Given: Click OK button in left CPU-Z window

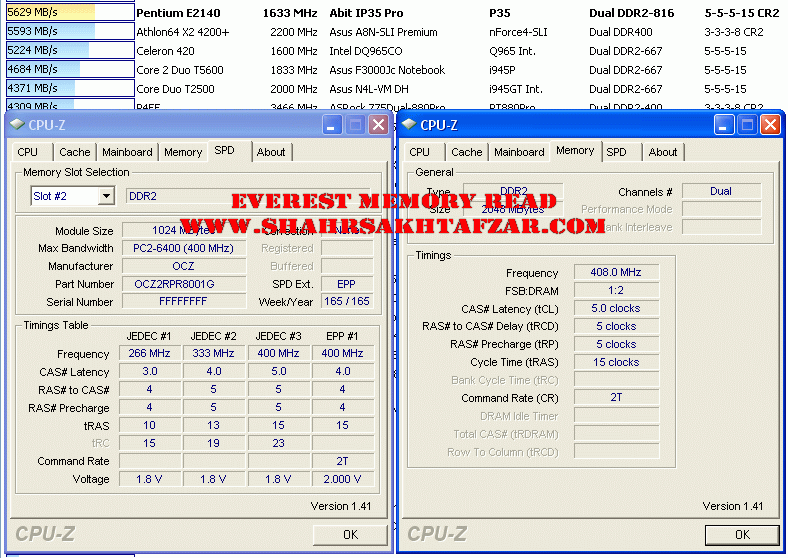Looking at the screenshot, I should click(x=350, y=535).
